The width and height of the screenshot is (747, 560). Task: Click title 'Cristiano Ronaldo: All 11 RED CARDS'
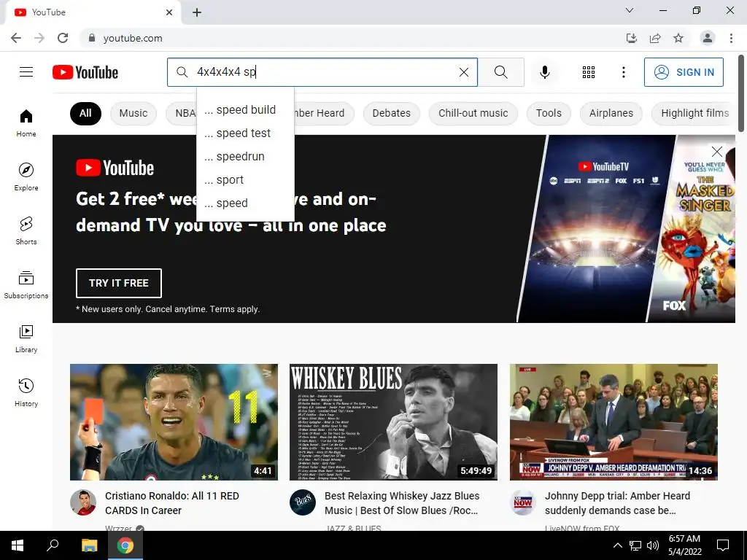[x=172, y=503]
